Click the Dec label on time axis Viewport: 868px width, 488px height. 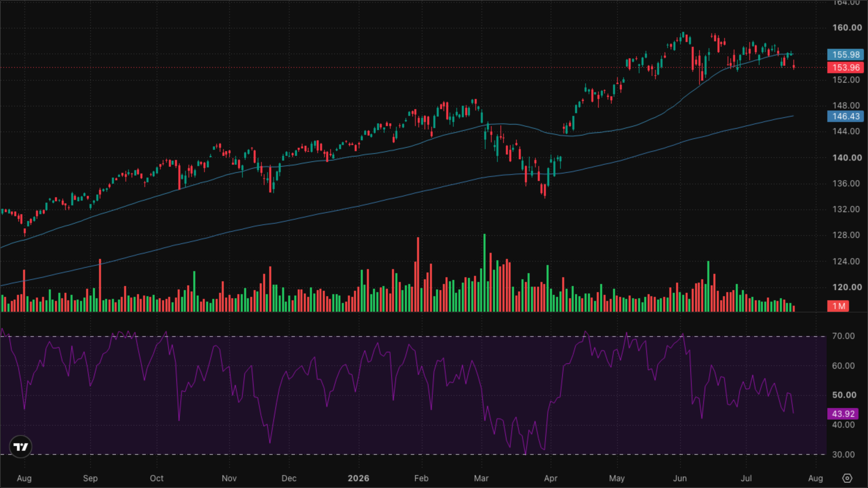(289, 479)
